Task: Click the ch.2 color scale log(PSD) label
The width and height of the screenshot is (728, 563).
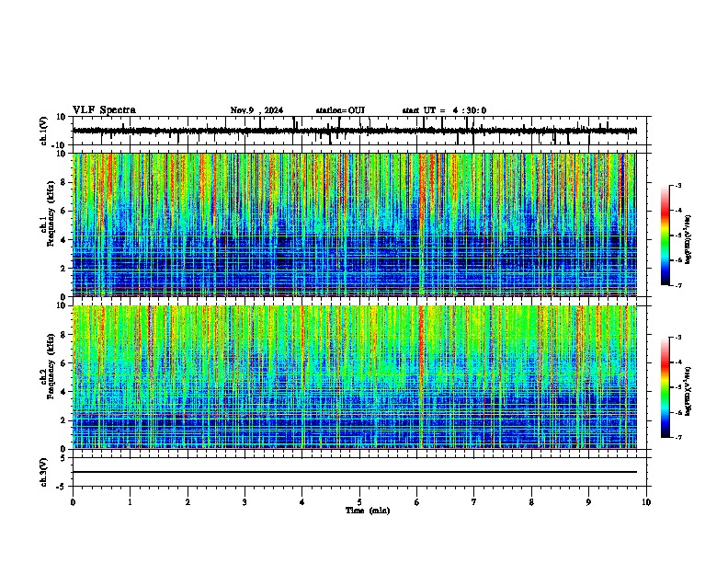Action: 688,392
